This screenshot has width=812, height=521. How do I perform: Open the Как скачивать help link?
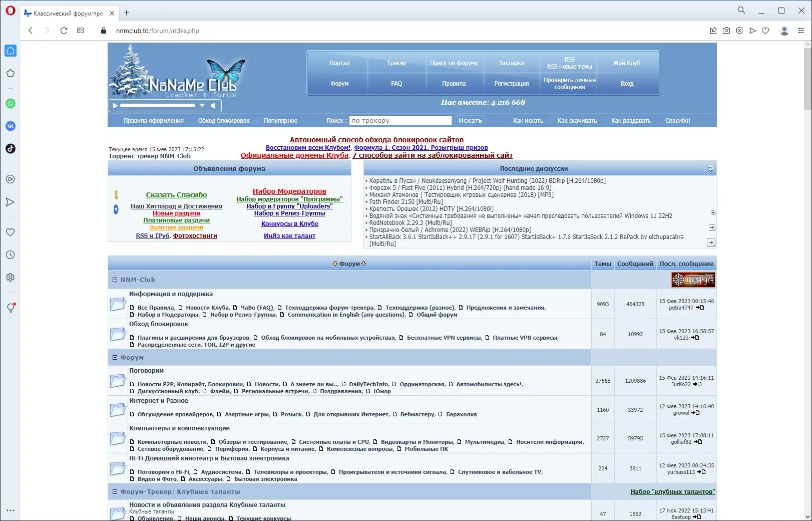point(577,121)
